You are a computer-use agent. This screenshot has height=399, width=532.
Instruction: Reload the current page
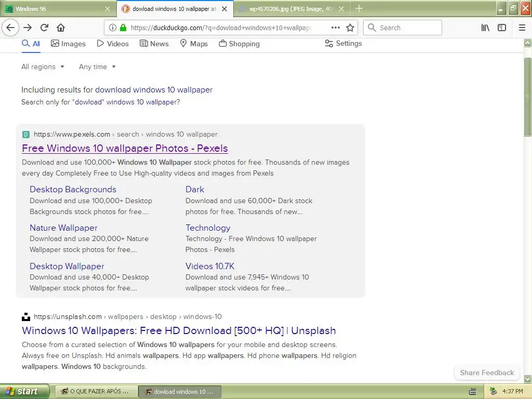(44, 28)
